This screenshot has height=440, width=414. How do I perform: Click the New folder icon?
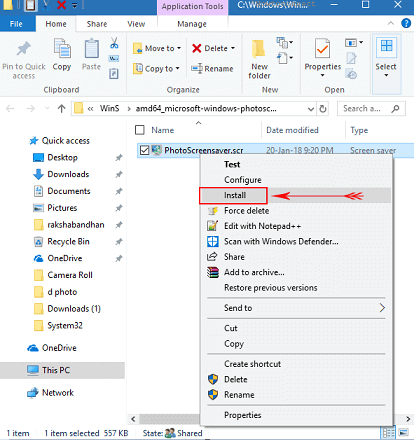pos(259,49)
